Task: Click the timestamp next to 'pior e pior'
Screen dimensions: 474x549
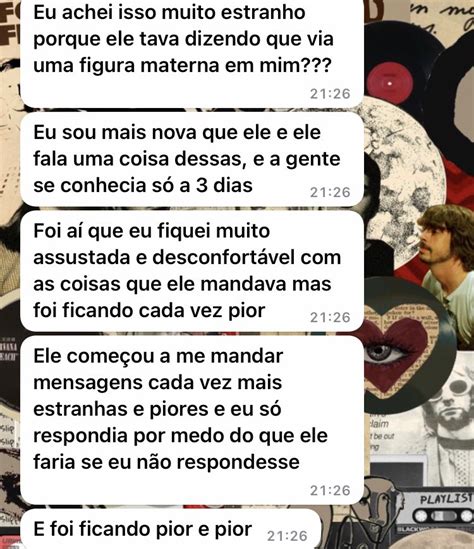Action: [287, 536]
